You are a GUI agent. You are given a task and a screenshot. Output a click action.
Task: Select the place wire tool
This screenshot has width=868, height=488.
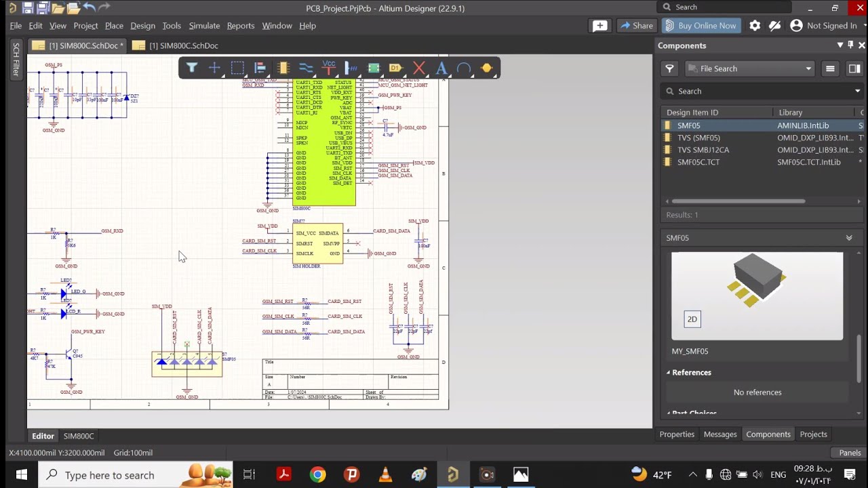tap(306, 68)
